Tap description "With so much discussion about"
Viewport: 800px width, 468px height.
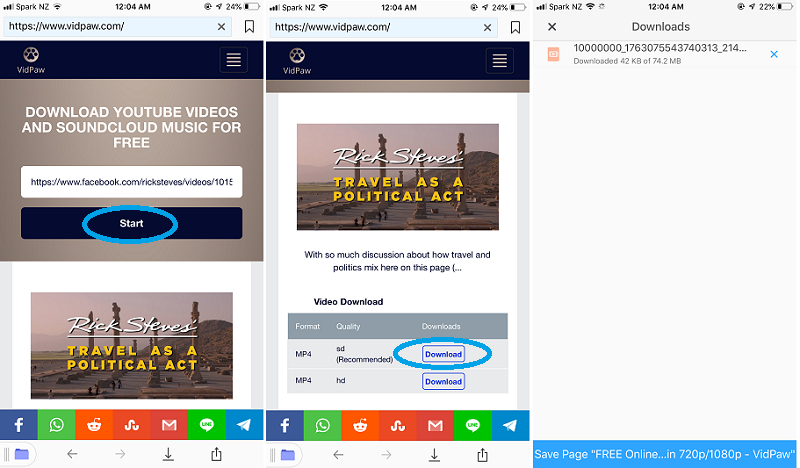[x=397, y=261]
